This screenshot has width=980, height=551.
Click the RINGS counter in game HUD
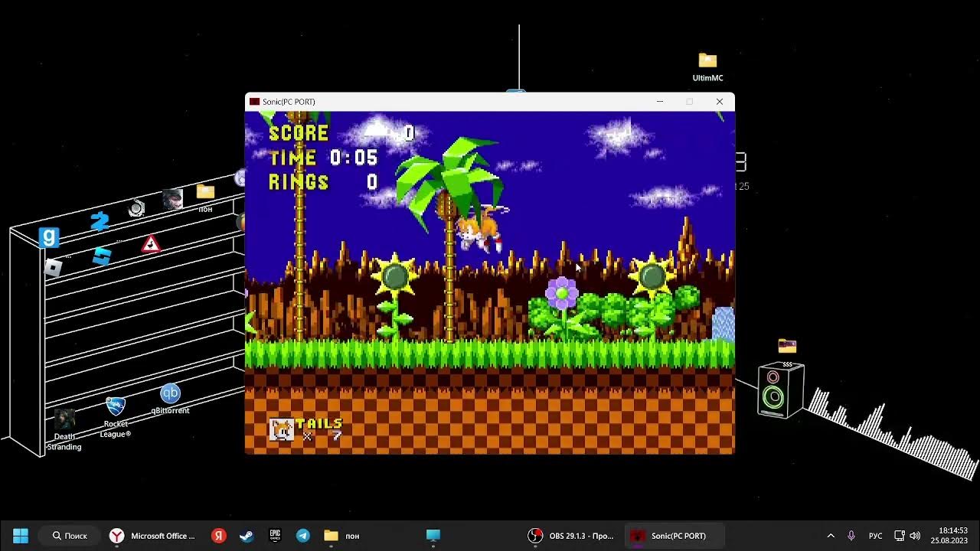click(x=323, y=182)
